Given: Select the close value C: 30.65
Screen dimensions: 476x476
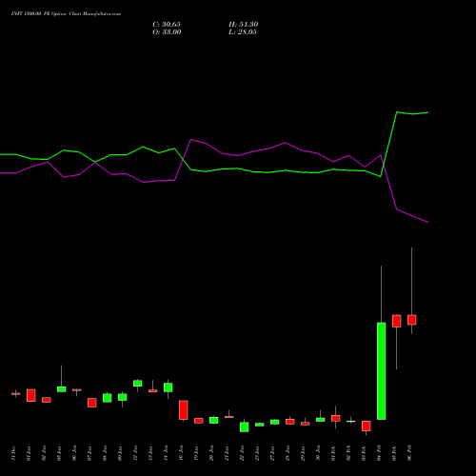Looking at the screenshot, I should point(167,25).
